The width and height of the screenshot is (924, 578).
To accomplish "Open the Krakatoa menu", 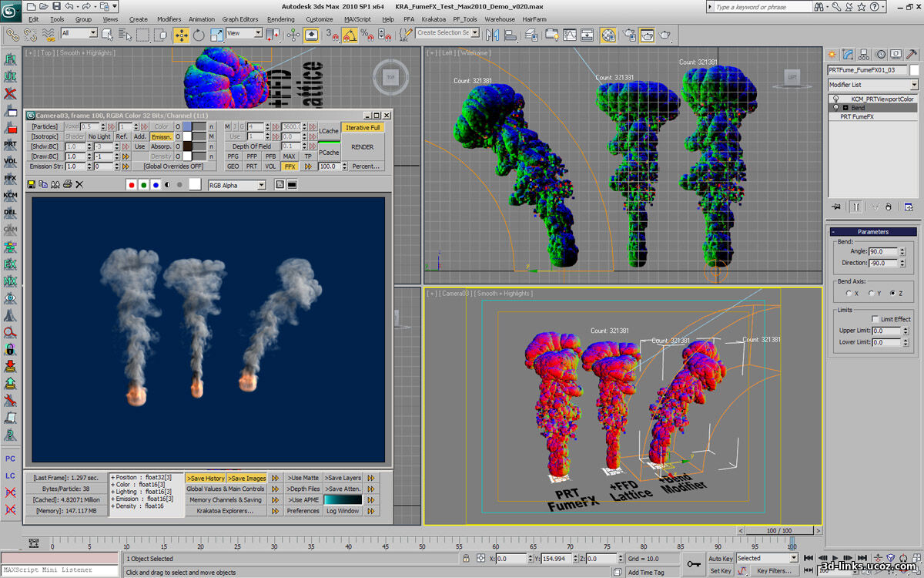I will pos(436,19).
